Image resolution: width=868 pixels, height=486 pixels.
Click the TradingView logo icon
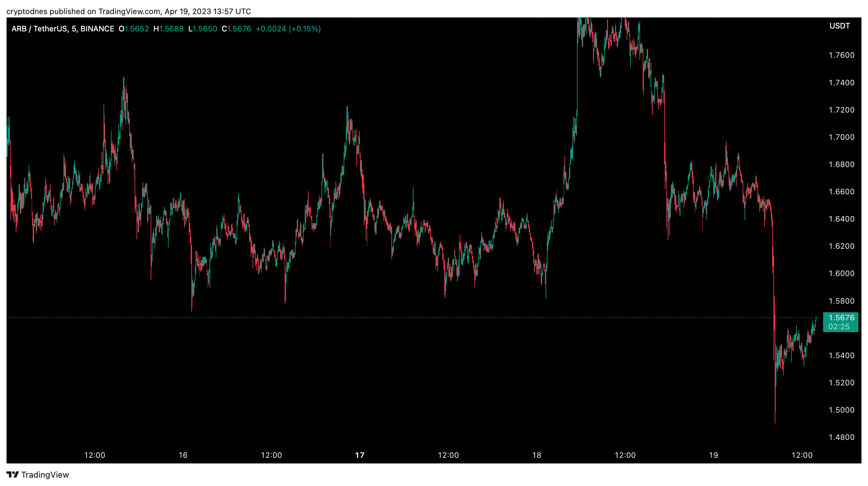13,474
